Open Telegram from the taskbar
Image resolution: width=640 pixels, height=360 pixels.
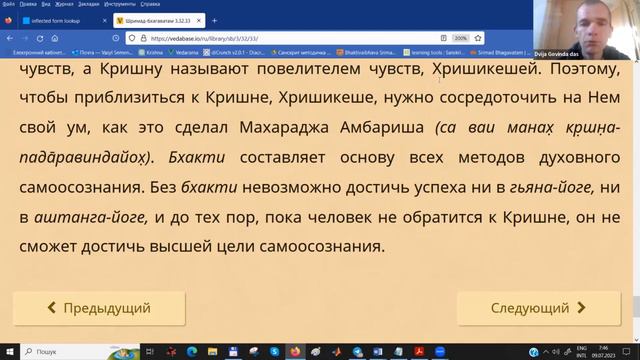coord(358,351)
